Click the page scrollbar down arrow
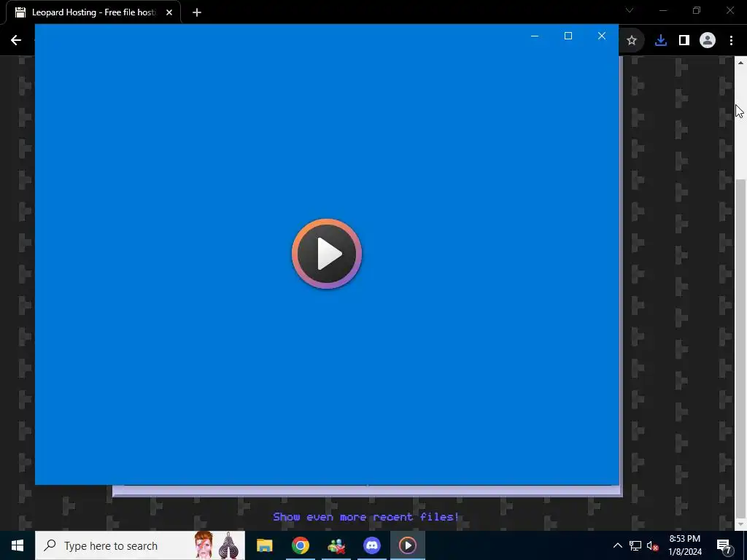Screen dimensions: 747x560 (x=741, y=525)
